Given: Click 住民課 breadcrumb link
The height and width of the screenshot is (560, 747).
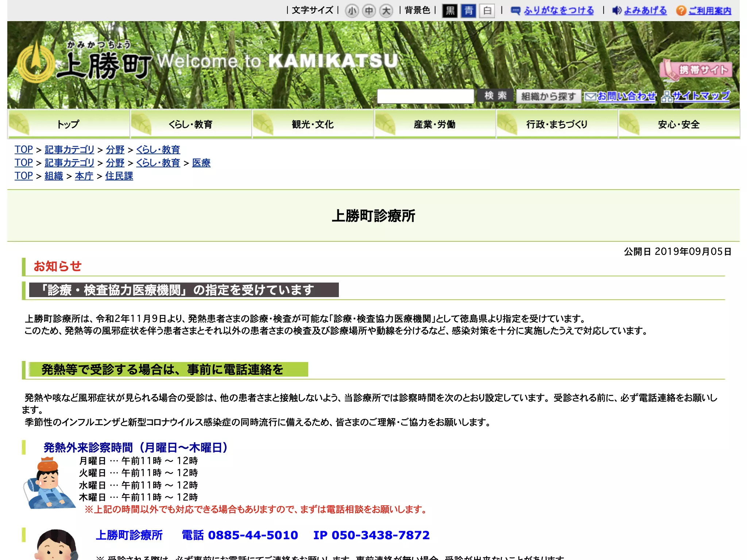Looking at the screenshot, I should click(x=119, y=176).
